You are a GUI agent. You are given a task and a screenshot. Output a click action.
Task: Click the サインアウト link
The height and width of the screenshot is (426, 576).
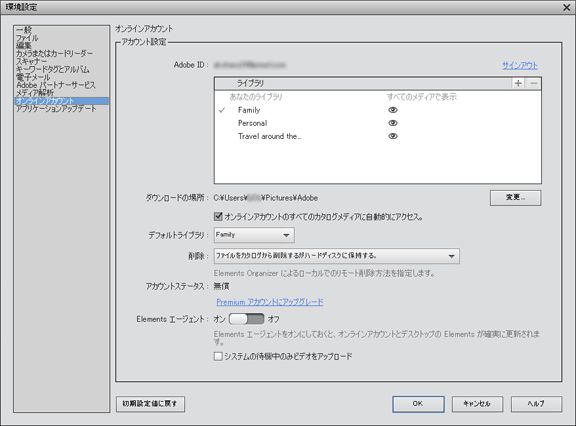pos(520,65)
